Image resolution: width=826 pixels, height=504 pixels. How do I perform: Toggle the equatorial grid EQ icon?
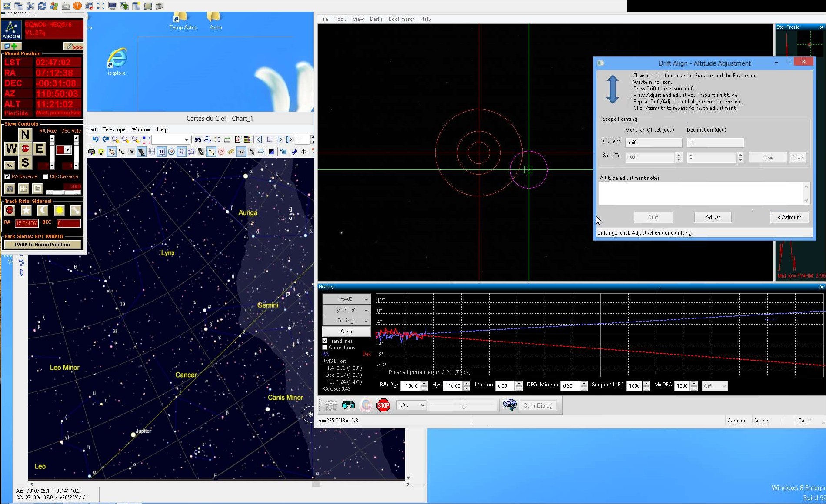point(162,152)
